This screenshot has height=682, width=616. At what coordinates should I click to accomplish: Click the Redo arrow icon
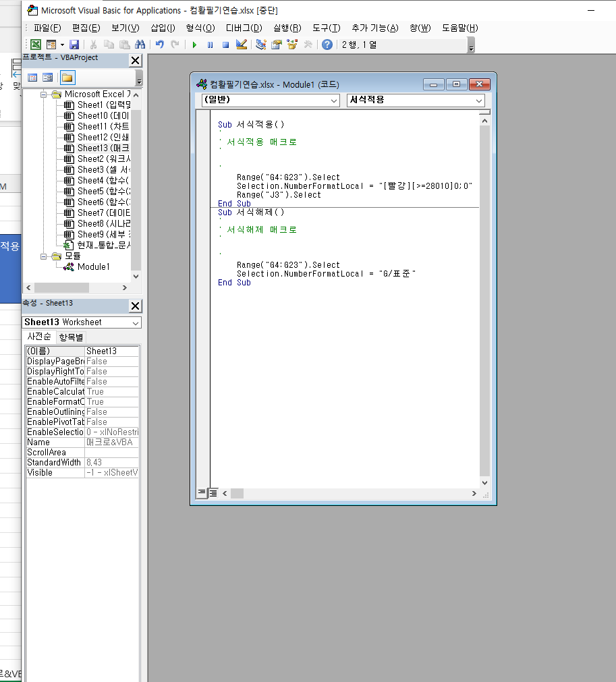(175, 45)
